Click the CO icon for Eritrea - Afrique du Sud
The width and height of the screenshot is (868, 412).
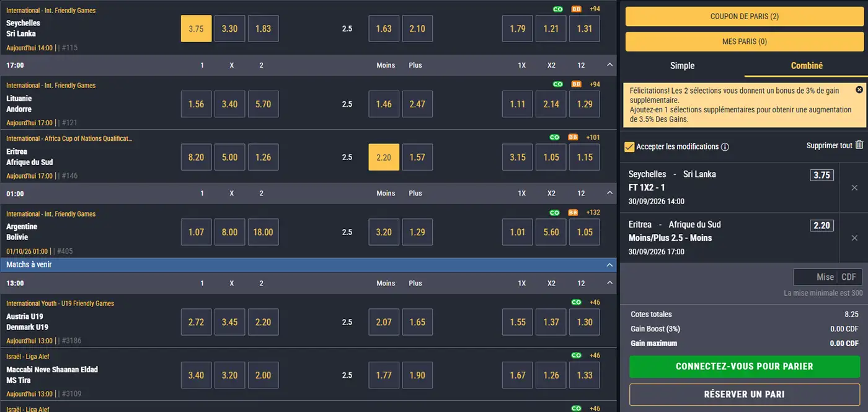click(x=554, y=137)
